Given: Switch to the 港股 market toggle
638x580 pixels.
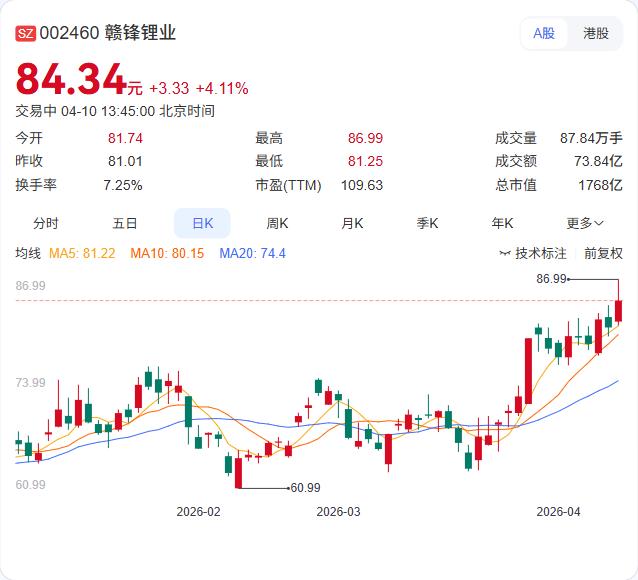Looking at the screenshot, I should [x=596, y=33].
